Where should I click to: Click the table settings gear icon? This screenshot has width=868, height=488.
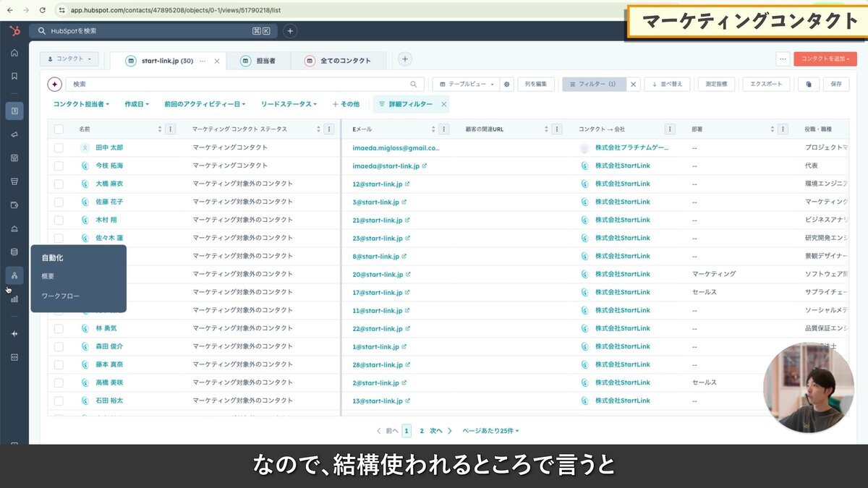pyautogui.click(x=506, y=85)
